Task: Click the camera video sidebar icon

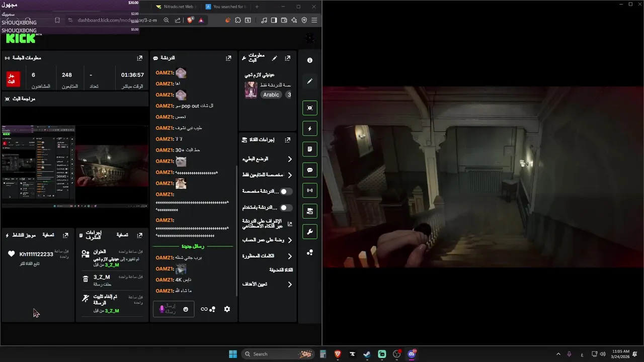Action: [310, 211]
